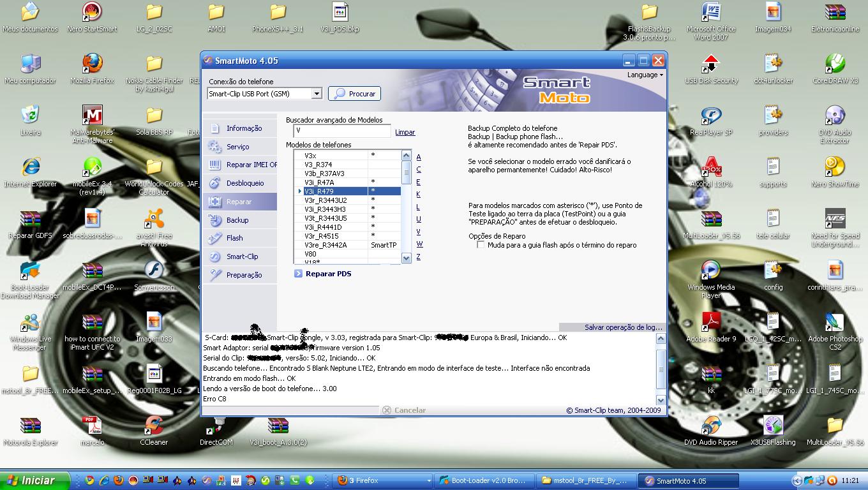This screenshot has width=868, height=490.
Task: Click Salvar operação de log link
Action: point(624,327)
